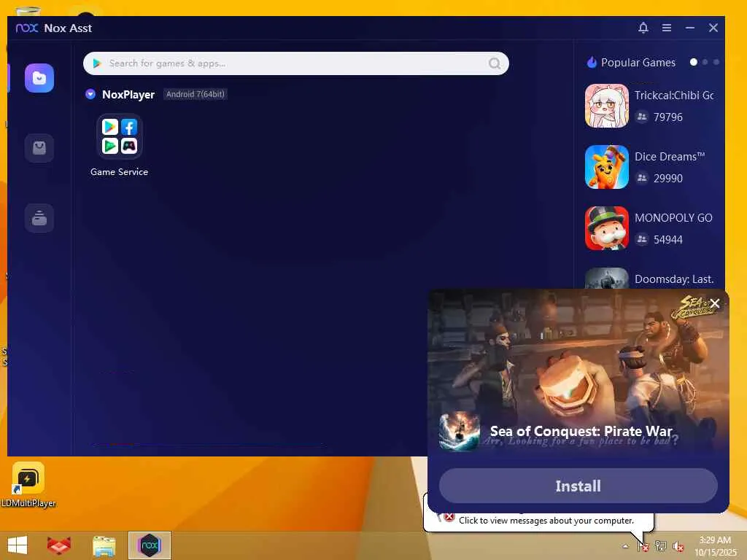The height and width of the screenshot is (560, 747).
Task: Close the Sea of Conquest ad popup
Action: (x=715, y=303)
